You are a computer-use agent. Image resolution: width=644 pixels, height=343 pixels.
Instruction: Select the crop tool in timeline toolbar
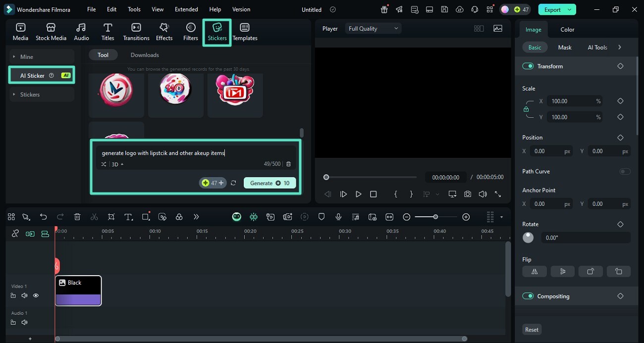pos(111,217)
